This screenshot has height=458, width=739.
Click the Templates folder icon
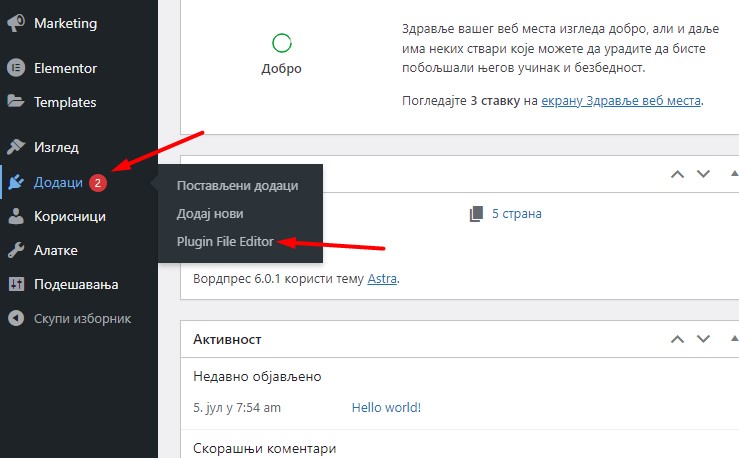coord(16,101)
